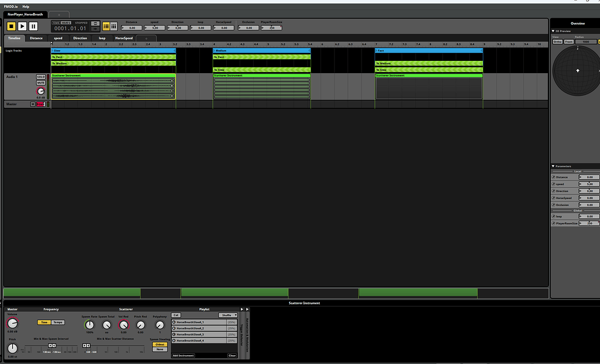600x364 pixels.
Task: Open the Help menu
Action: (26, 6)
